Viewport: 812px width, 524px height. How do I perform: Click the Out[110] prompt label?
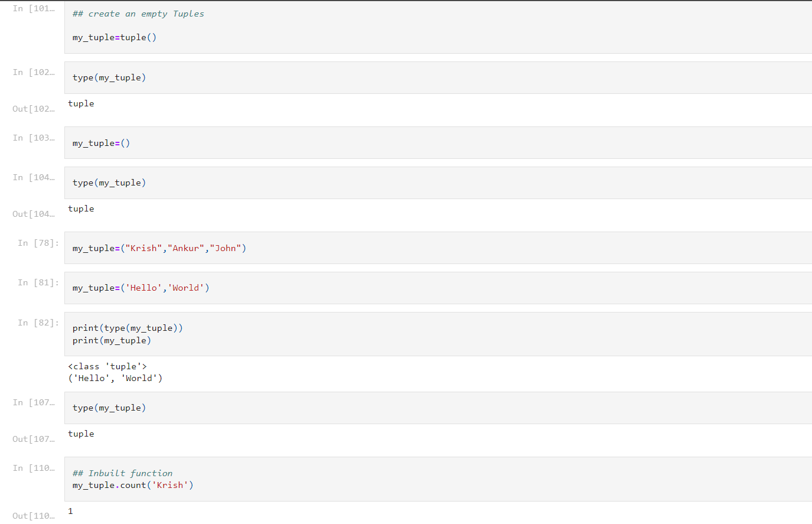32,516
